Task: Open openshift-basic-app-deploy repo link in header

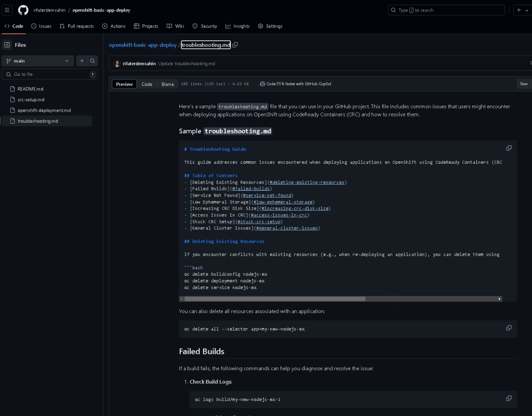Action: pos(101,10)
